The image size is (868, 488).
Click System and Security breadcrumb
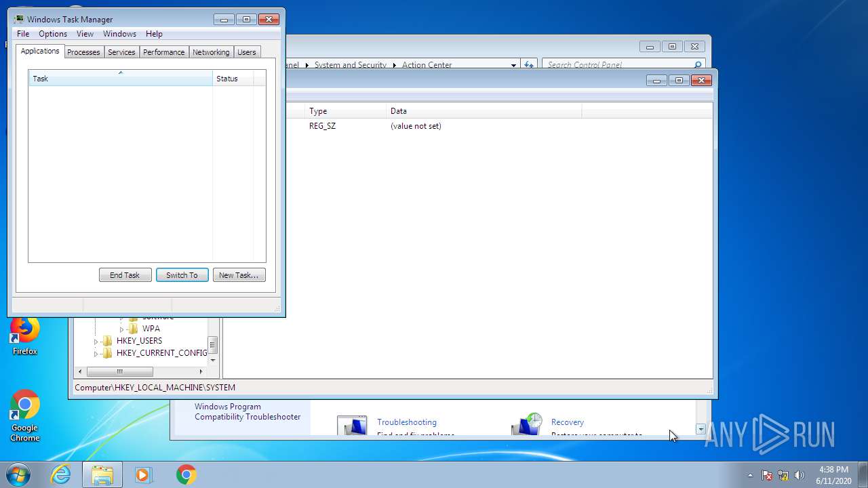click(x=351, y=65)
